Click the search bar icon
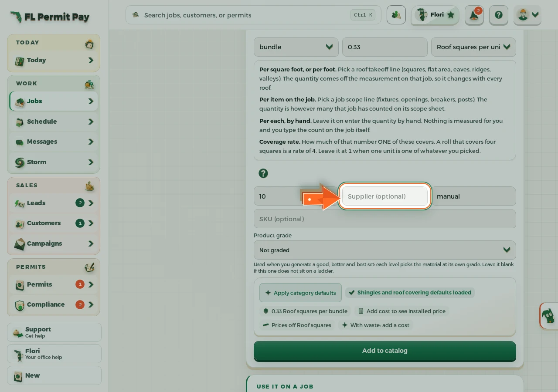The image size is (558, 392). (x=136, y=15)
